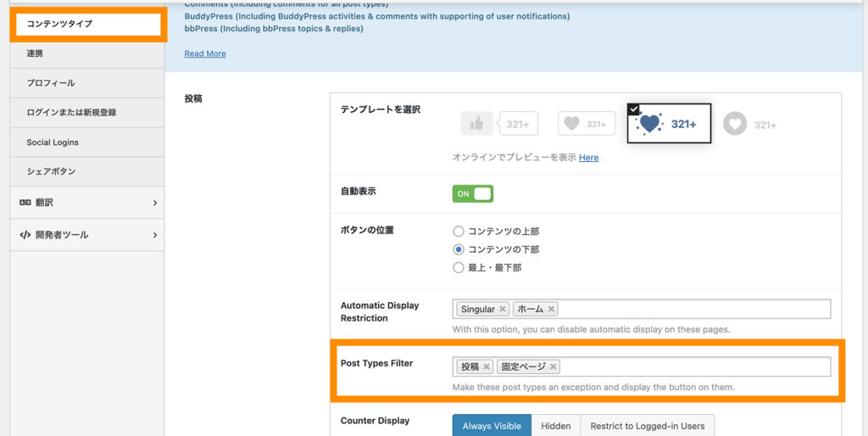
Task: Open the コンテンツタイプ sidebar tab
Action: (x=87, y=25)
